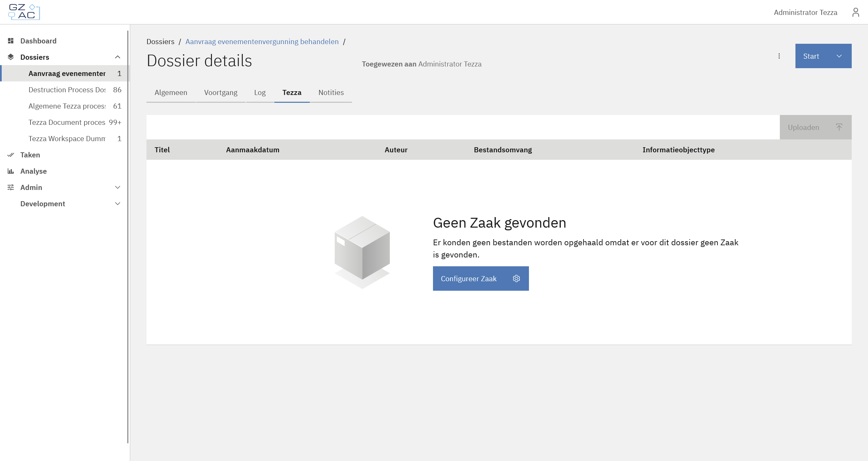The height and width of the screenshot is (461, 868).
Task: Click the Taken checkmark icon
Action: pyautogui.click(x=11, y=155)
